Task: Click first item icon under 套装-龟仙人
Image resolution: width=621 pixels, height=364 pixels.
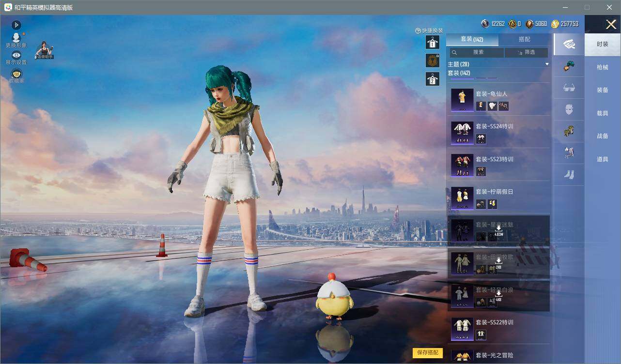Action: pos(481,106)
